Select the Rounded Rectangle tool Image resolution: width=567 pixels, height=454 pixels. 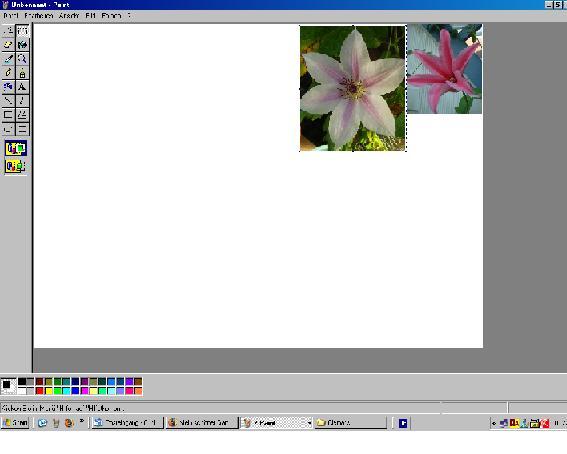pos(22,129)
